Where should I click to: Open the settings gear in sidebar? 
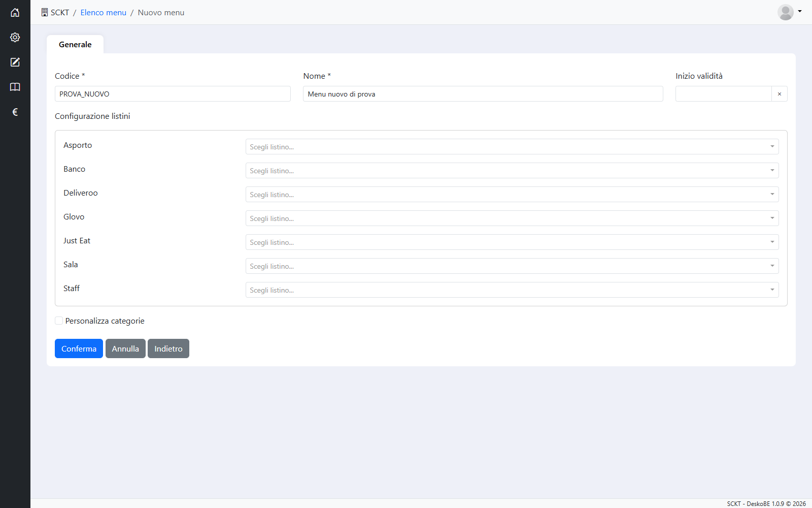click(x=15, y=37)
